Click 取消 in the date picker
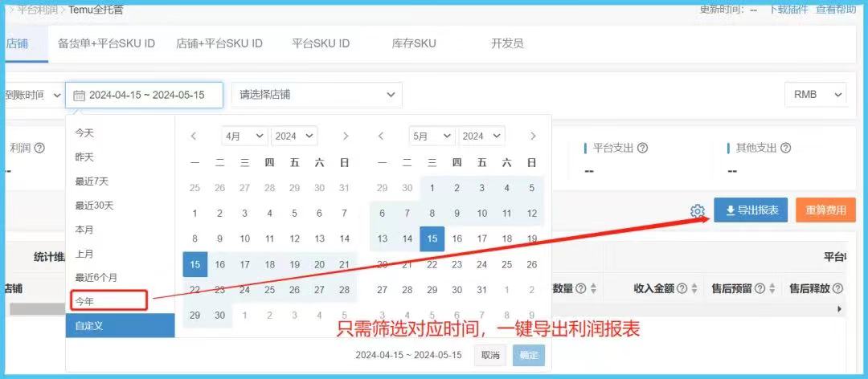Screen dimensions: 868x379 (x=490, y=355)
